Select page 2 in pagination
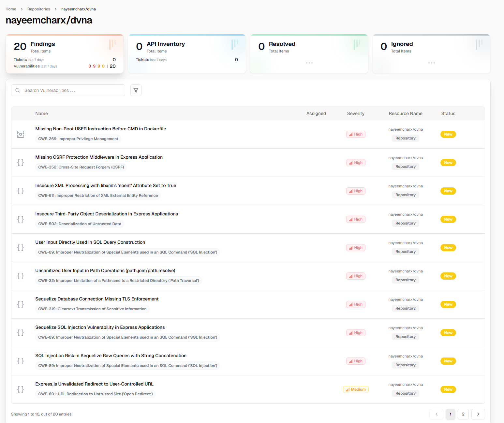 pyautogui.click(x=463, y=414)
